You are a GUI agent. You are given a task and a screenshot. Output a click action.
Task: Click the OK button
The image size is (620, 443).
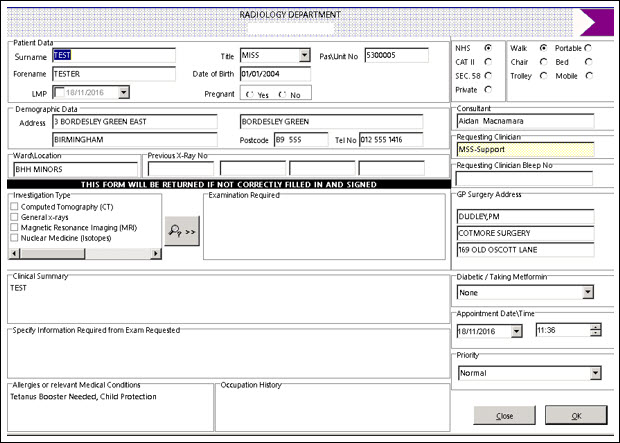pyautogui.click(x=576, y=415)
